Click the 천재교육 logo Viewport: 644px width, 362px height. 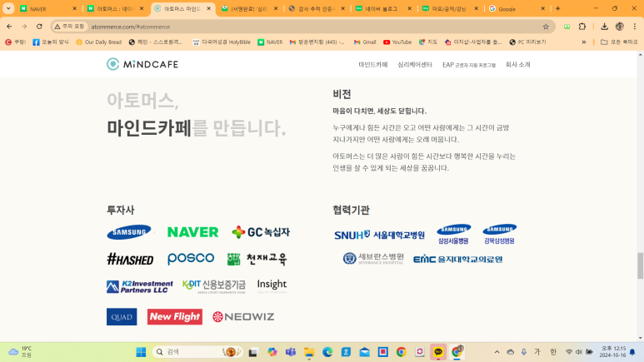[257, 259]
